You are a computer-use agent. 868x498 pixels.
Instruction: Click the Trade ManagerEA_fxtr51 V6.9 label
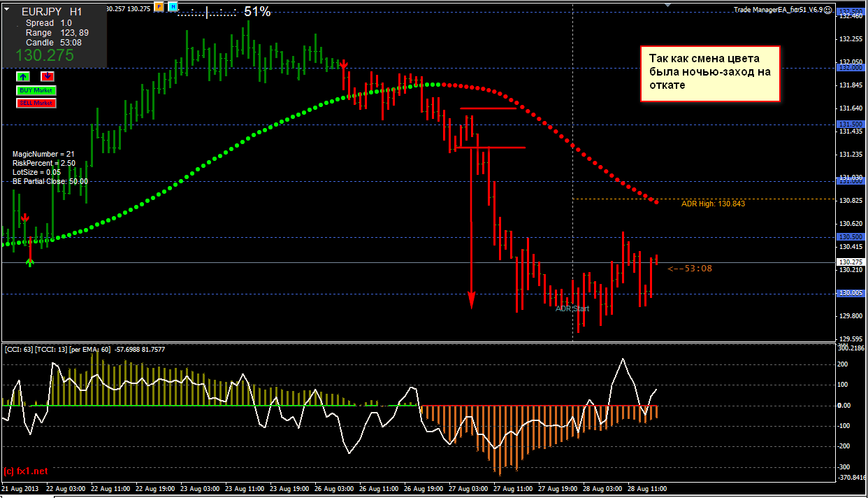click(779, 10)
